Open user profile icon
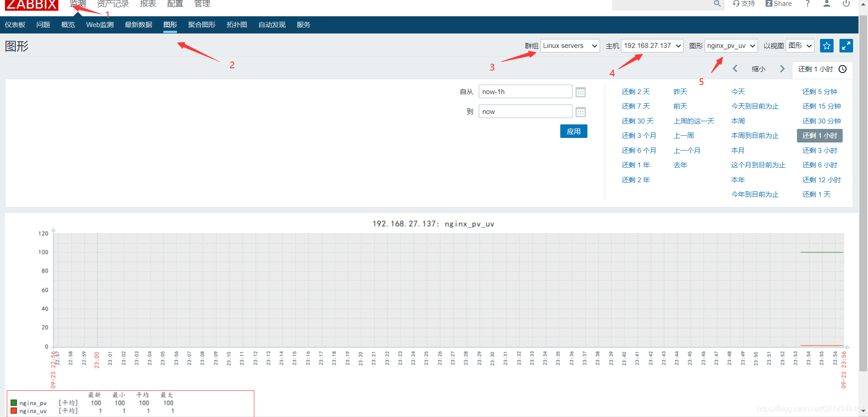The width and height of the screenshot is (868, 417). (827, 4)
